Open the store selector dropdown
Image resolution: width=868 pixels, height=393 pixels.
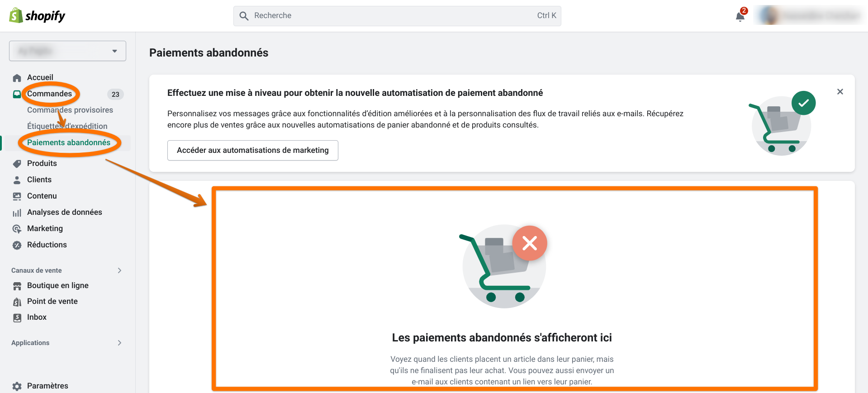coord(67,51)
